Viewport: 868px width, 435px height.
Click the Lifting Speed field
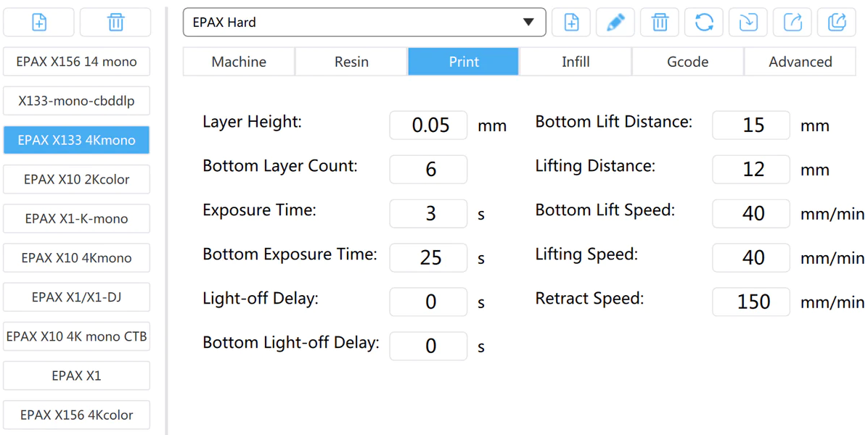point(751,258)
